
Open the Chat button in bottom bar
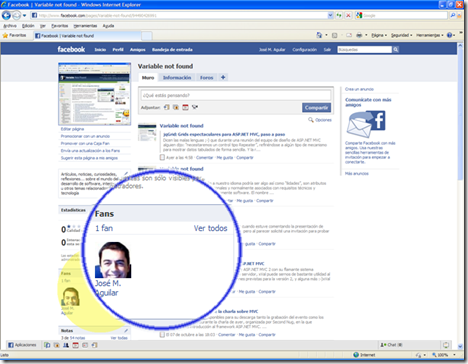pyautogui.click(x=391, y=345)
